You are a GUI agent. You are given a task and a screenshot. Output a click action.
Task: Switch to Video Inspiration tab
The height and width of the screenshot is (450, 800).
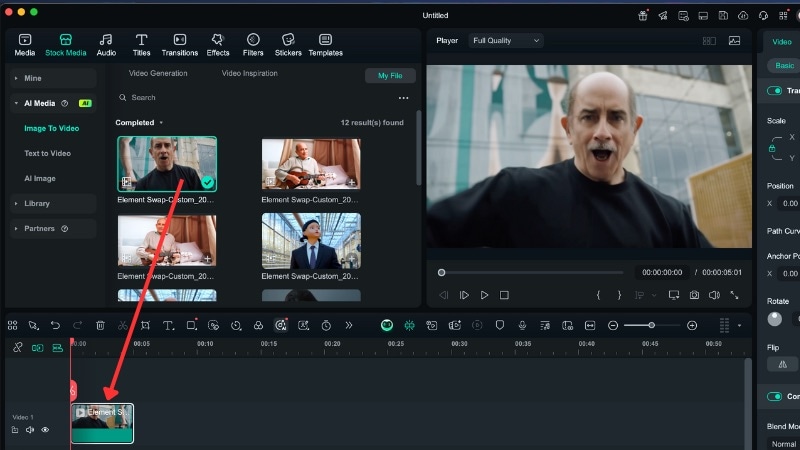(x=249, y=73)
